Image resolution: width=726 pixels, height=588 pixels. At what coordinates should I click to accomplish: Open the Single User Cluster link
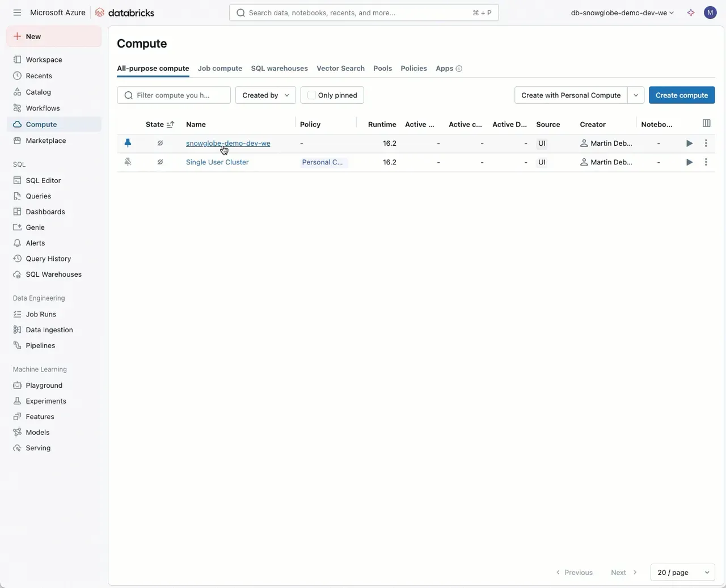coord(217,162)
